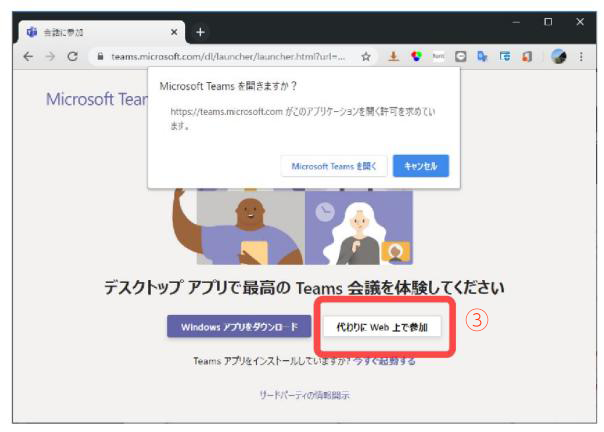Click the red extension icon in toolbar
604x432 pixels.
(x=526, y=57)
